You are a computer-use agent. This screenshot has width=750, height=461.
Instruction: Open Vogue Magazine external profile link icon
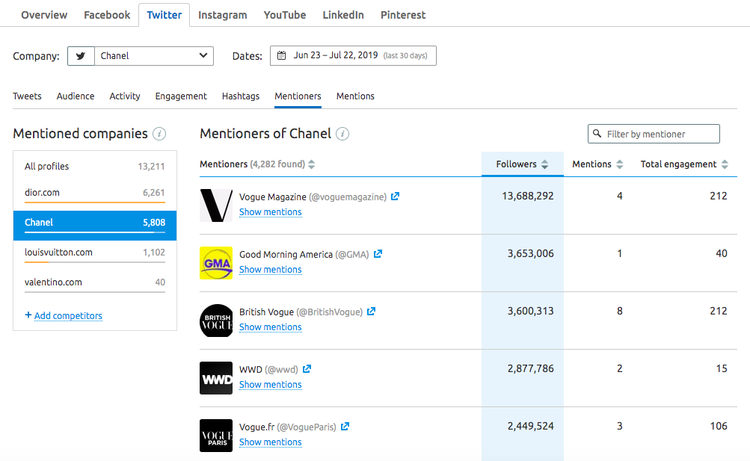(395, 197)
